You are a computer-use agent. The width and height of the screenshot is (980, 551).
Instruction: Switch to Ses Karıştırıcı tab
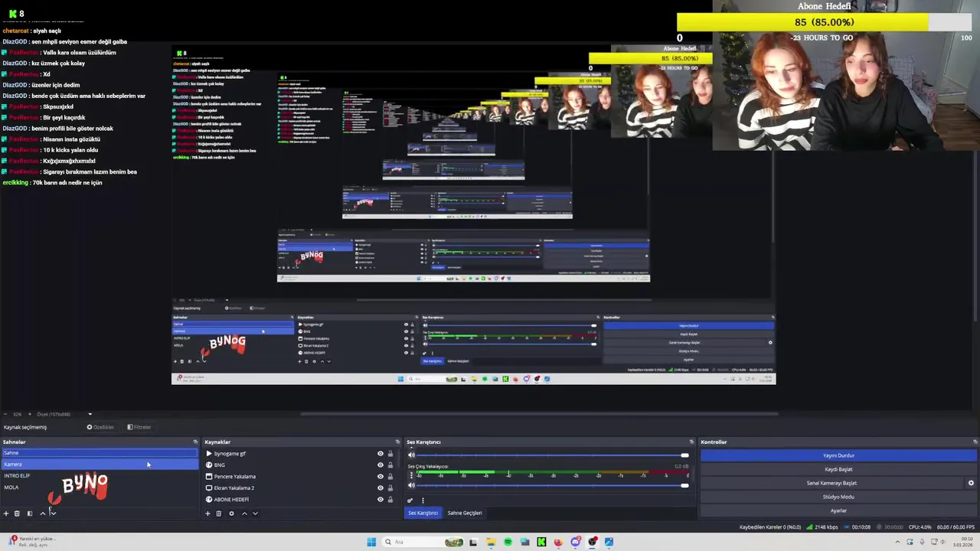[423, 513]
